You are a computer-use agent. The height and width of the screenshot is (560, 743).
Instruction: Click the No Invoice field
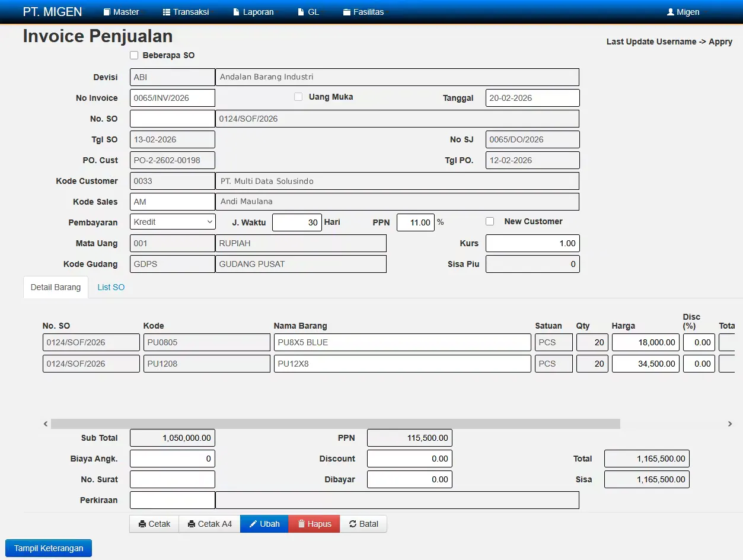[x=173, y=98]
